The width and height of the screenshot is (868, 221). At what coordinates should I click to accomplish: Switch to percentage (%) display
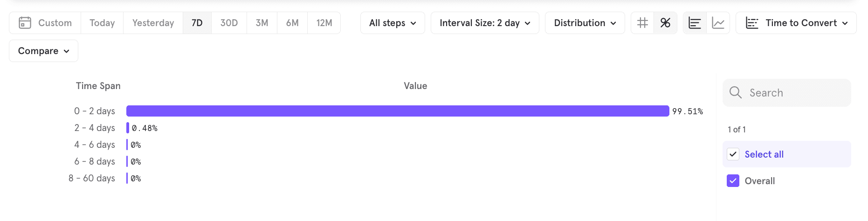[665, 23]
